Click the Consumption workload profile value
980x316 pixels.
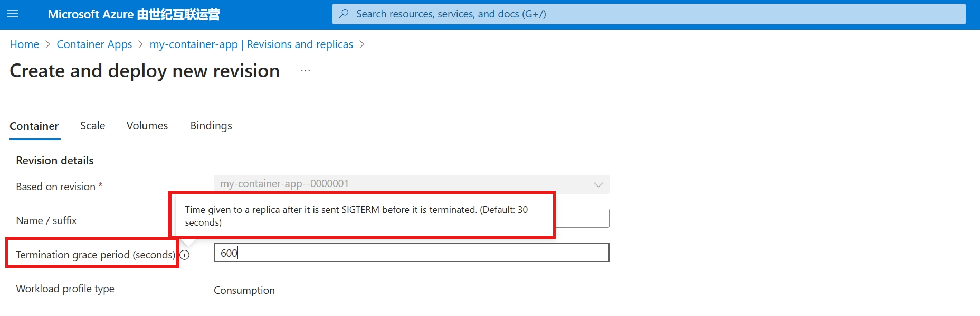(x=244, y=290)
